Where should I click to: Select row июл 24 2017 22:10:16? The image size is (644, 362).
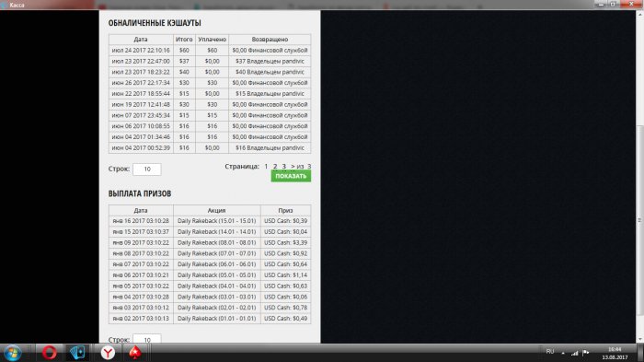point(210,50)
